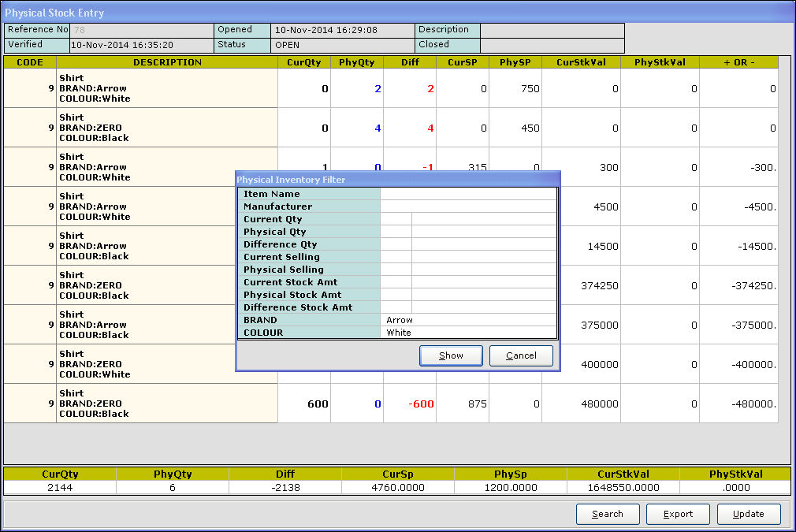Click into the Manufacturer filter field
This screenshot has height=532, width=796.
pos(468,206)
